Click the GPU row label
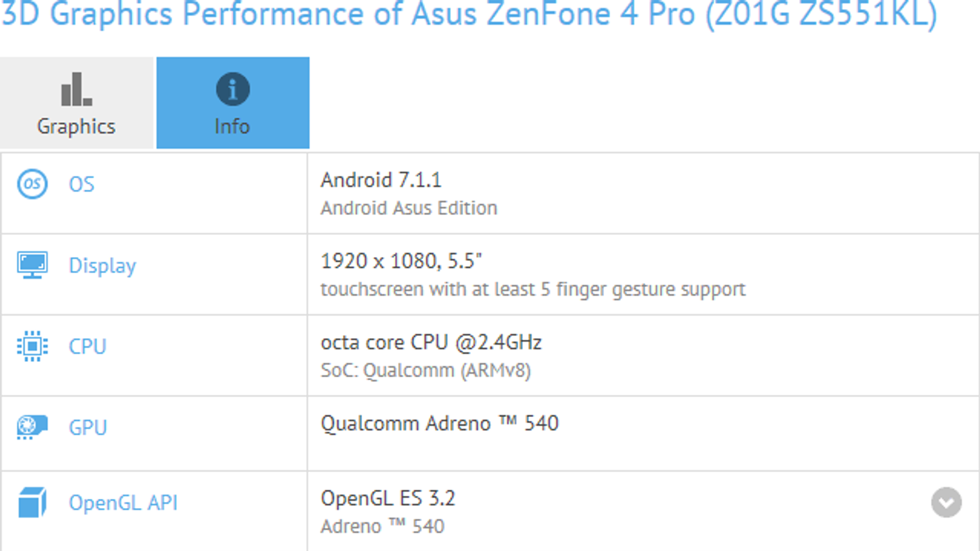The image size is (980, 551). [88, 427]
